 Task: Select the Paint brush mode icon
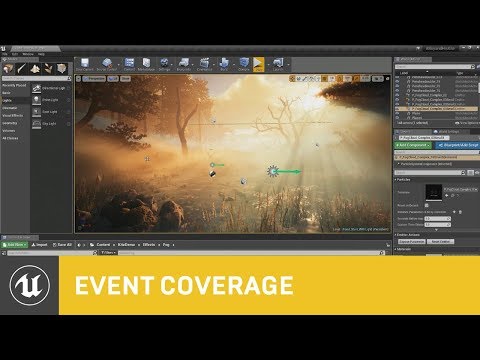click(22, 69)
